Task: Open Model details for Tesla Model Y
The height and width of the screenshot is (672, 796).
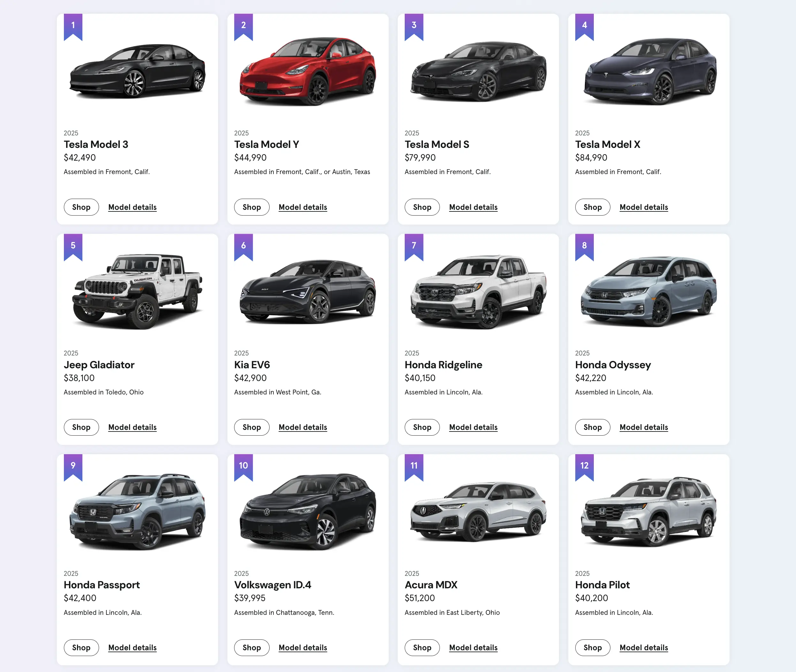Action: click(302, 207)
